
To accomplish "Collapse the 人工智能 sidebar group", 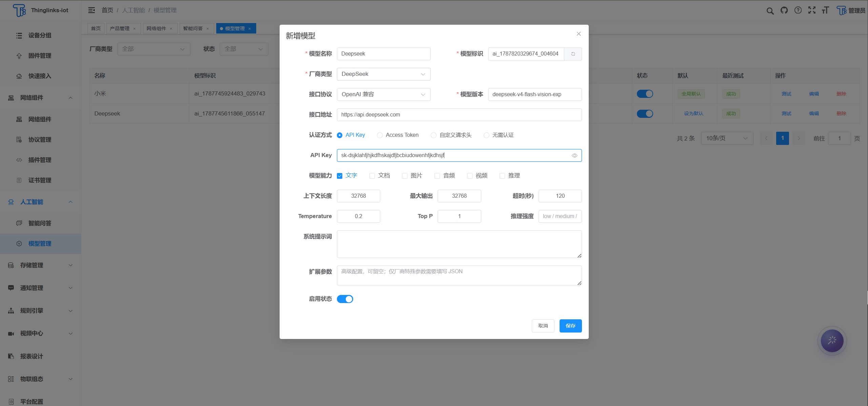I will pyautogui.click(x=41, y=202).
